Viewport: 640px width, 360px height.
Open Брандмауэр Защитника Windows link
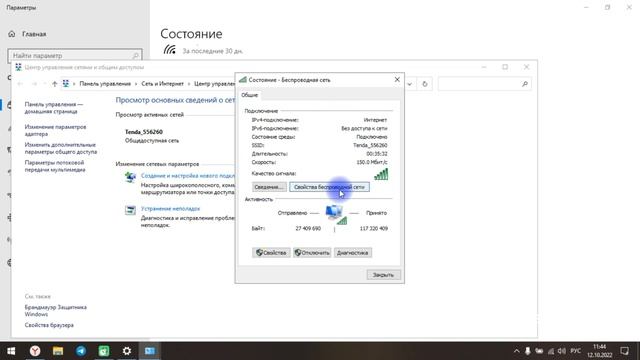(x=56, y=311)
